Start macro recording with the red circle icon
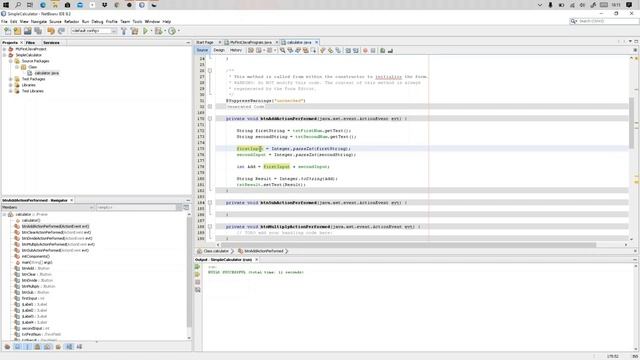The image size is (640, 360). [365, 51]
